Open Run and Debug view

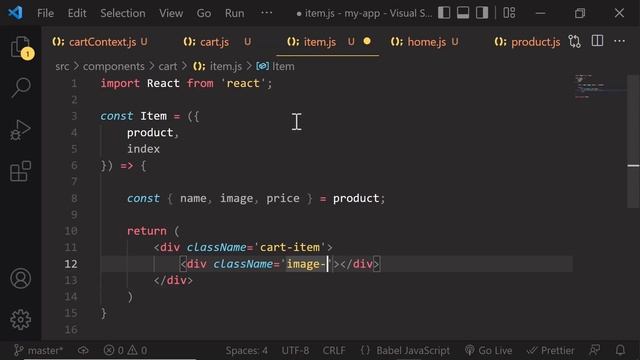coord(20,130)
